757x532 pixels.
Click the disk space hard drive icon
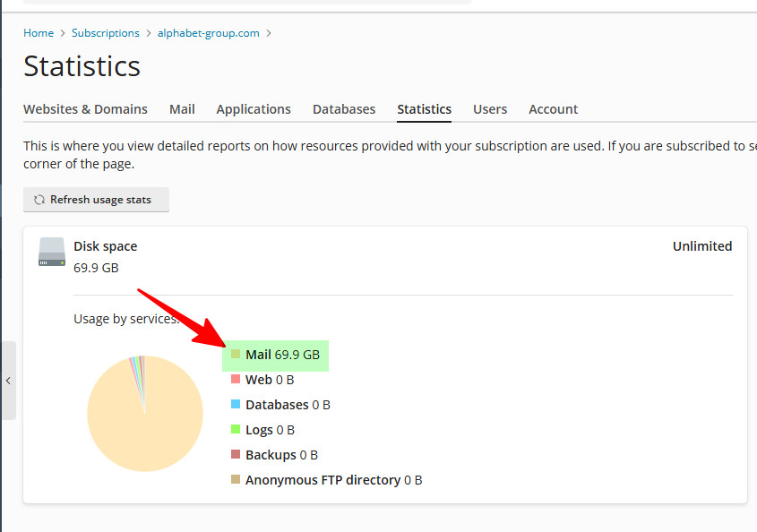pyautogui.click(x=52, y=253)
